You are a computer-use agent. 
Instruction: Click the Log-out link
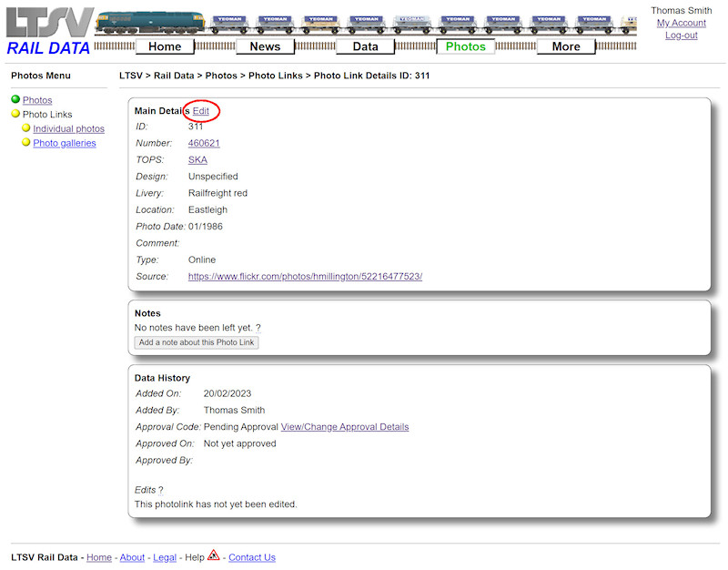point(681,36)
